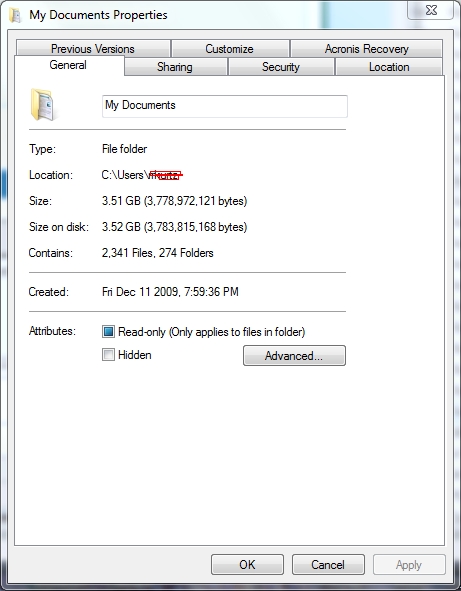Click the folder name field containing My Documents
The image size is (461, 591).
coord(225,106)
